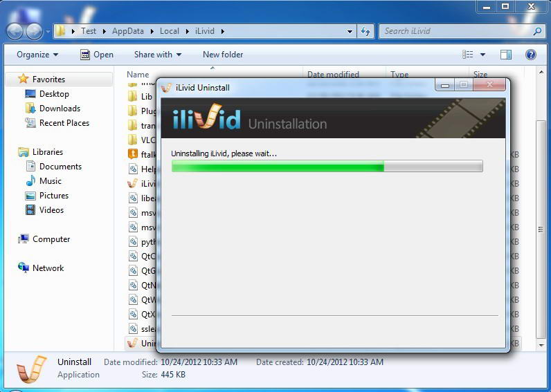This screenshot has height=392, width=551.
Task: Refresh the iLivid folder view
Action: [x=365, y=31]
